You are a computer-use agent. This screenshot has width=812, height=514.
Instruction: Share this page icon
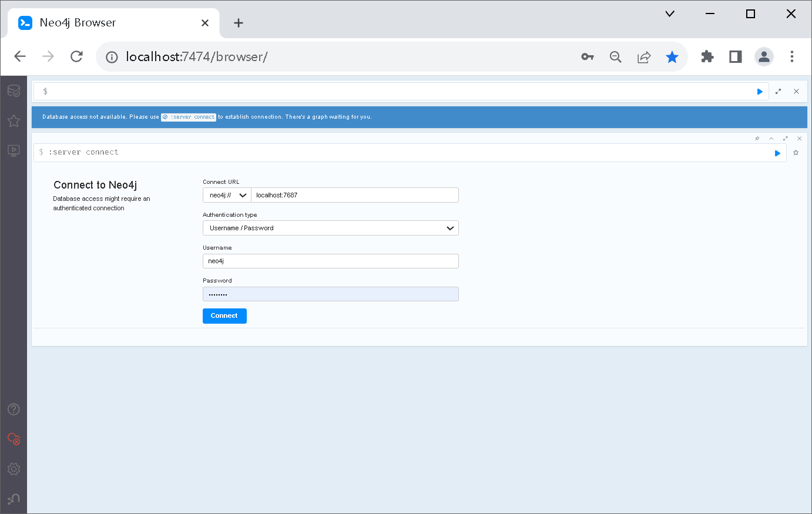[x=644, y=57]
